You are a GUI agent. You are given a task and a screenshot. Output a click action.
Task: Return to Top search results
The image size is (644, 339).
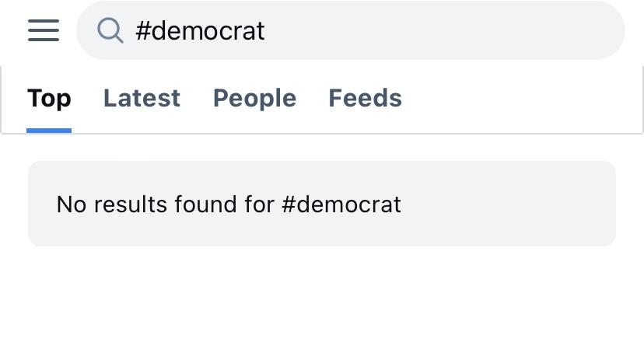click(49, 99)
